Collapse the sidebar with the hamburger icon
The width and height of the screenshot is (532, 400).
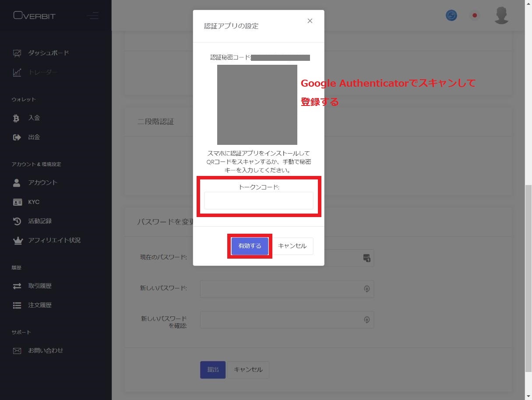[92, 16]
